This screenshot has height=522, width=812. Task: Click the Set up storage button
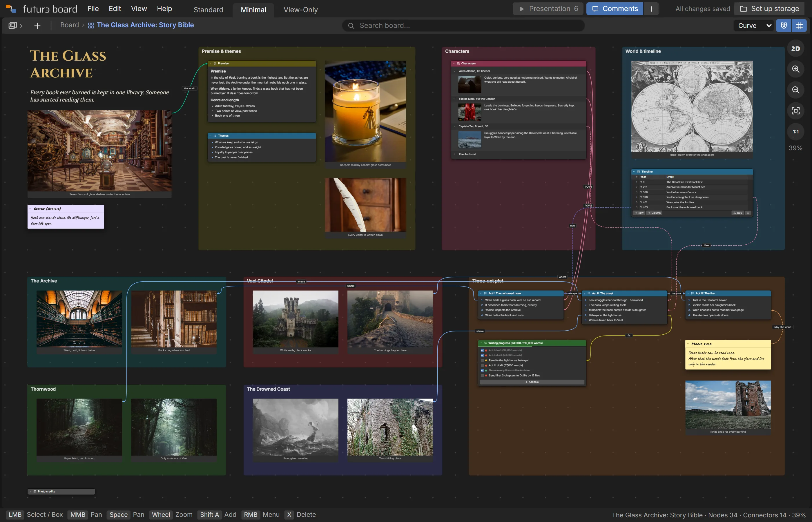pyautogui.click(x=769, y=9)
